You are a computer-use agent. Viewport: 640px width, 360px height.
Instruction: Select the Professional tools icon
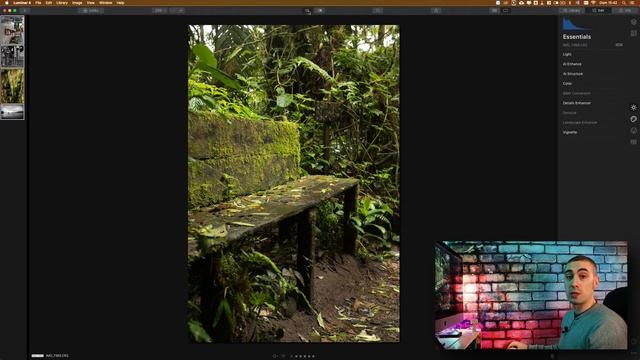(633, 142)
